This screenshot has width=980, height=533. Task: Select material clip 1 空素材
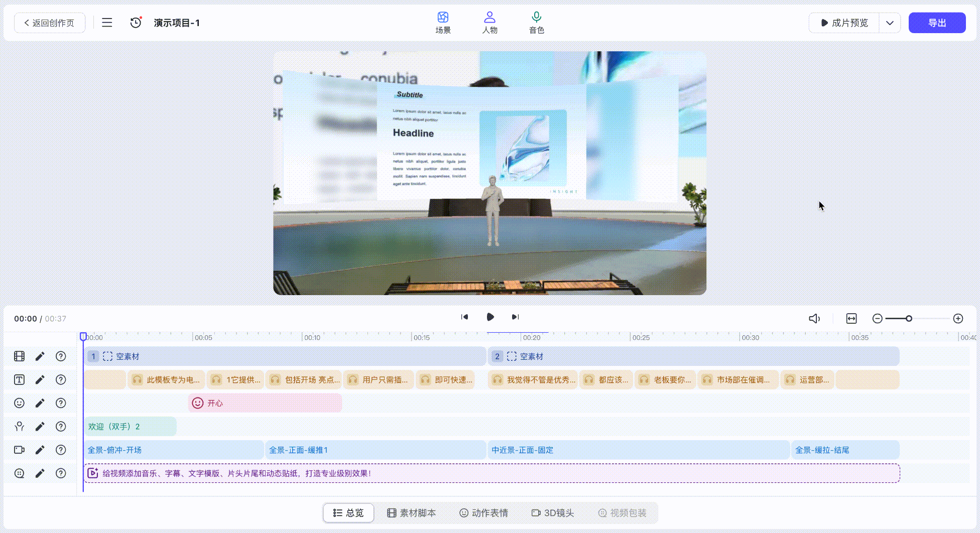click(285, 356)
